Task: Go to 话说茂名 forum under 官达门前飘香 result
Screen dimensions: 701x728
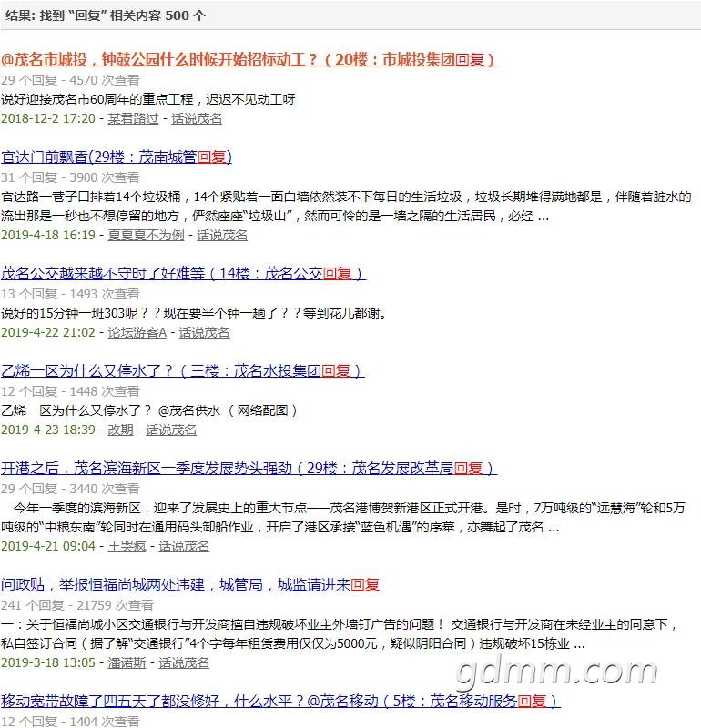Action: (222, 236)
